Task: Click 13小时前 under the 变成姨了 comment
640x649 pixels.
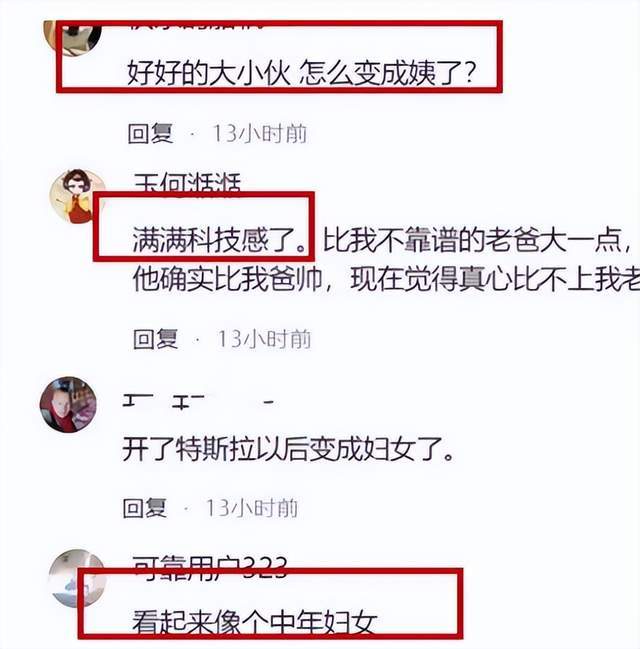Action: pos(260,134)
